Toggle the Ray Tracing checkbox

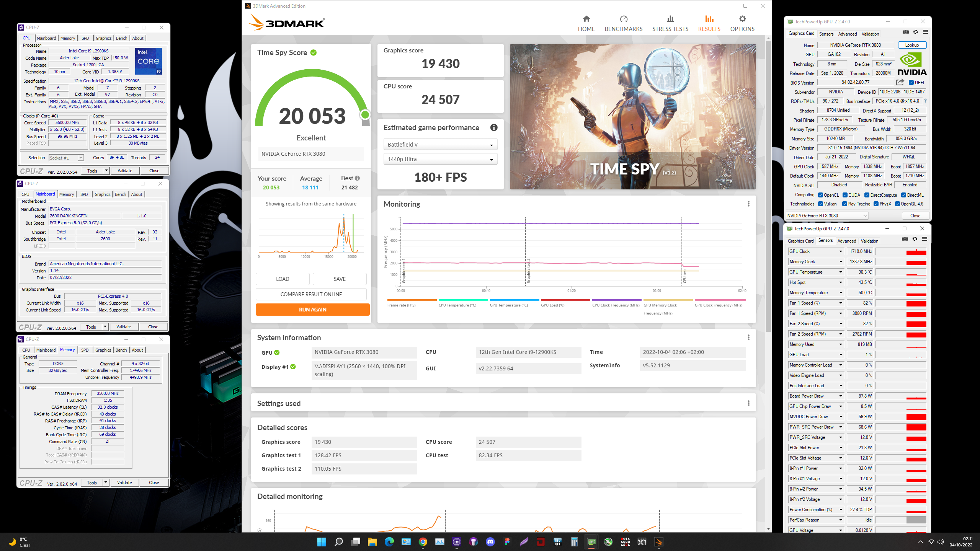click(844, 204)
